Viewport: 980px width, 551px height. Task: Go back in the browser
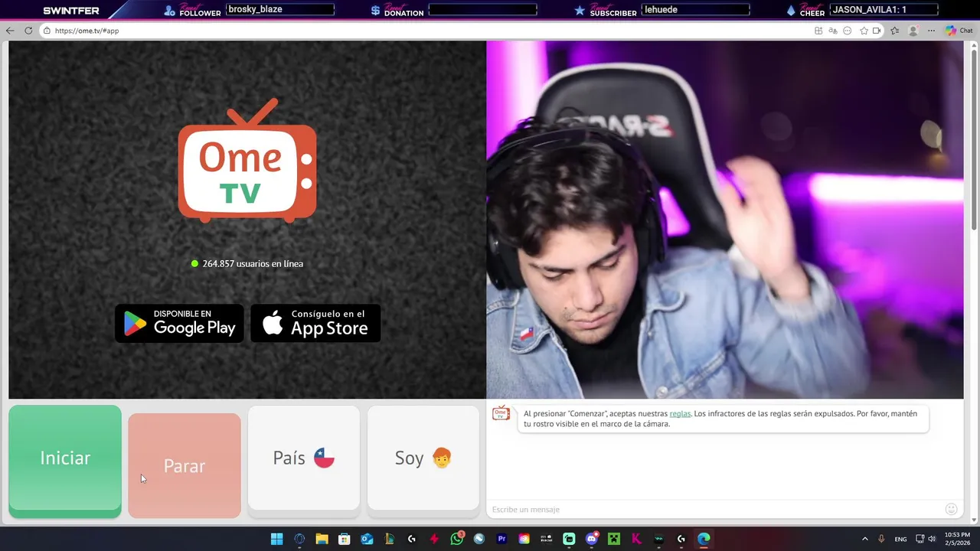pos(10,31)
